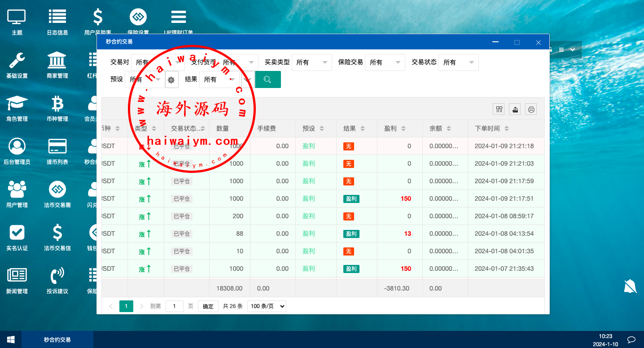Open 基础设置 wrench desktop icon
Viewport: 644px width, 348px height.
point(17,60)
